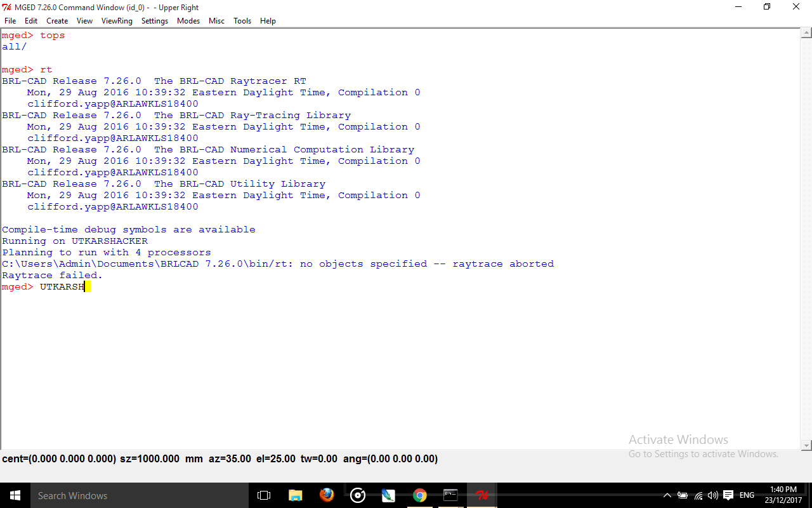
Task: Open the Edit menu
Action: (x=31, y=21)
